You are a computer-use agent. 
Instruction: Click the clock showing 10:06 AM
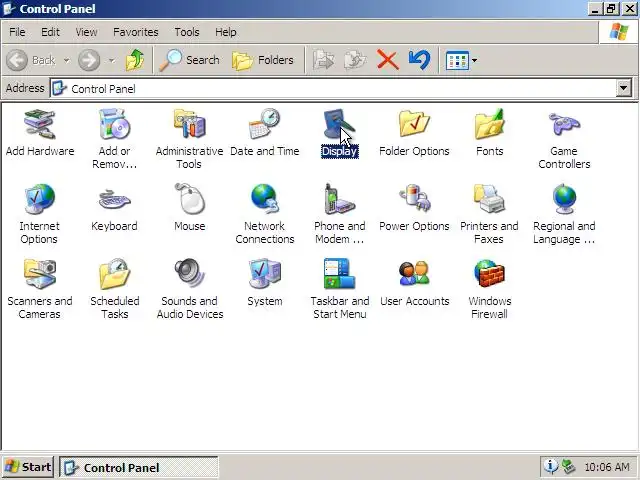(x=607, y=467)
